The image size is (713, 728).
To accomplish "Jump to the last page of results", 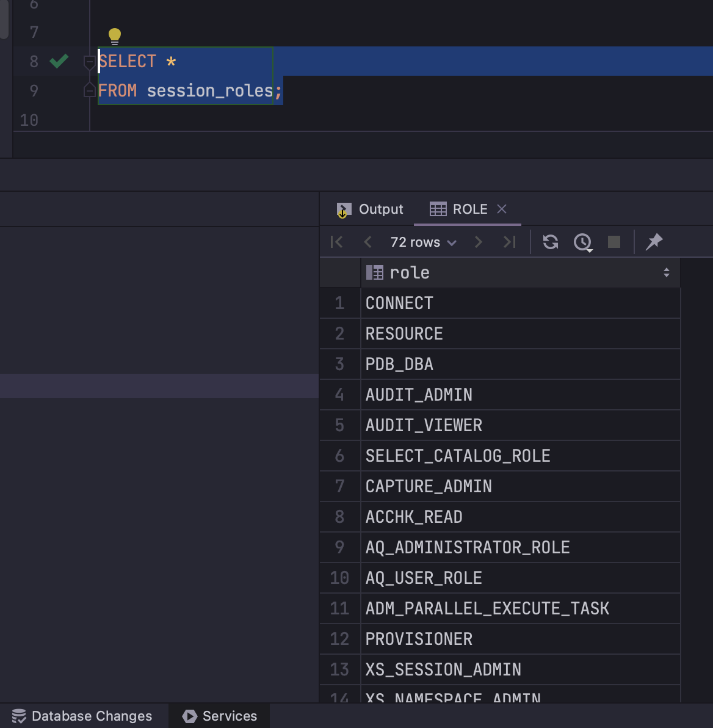I will pos(510,242).
